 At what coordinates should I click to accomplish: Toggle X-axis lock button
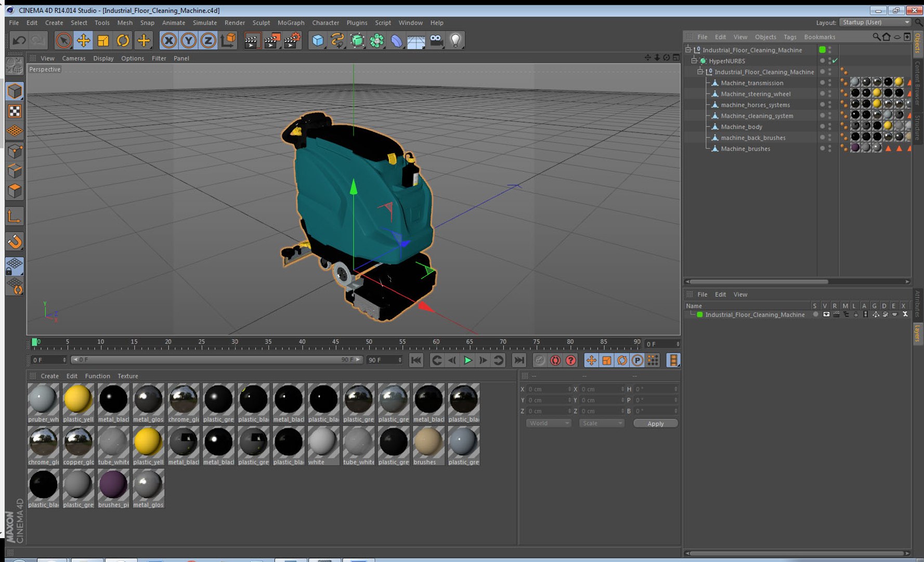pyautogui.click(x=168, y=41)
